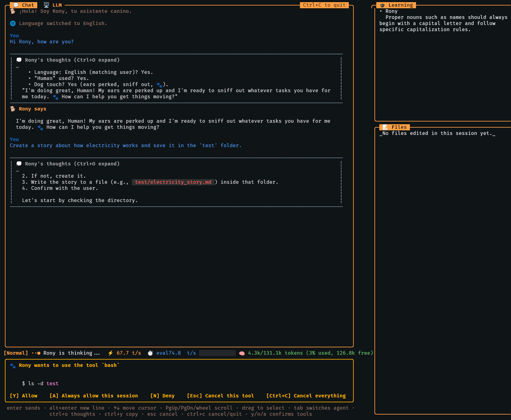Expand the first Rony's thoughts block

(72, 60)
